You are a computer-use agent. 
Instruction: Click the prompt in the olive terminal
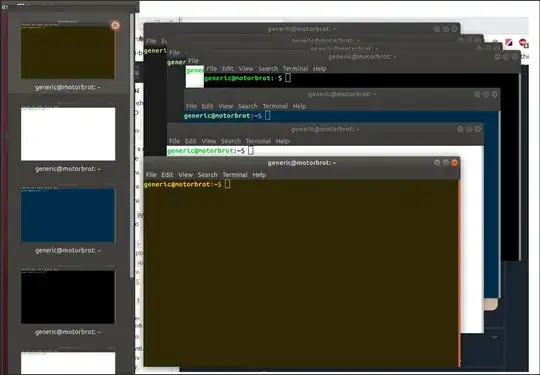(x=183, y=185)
